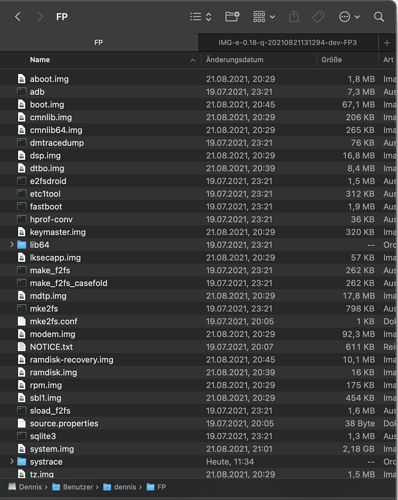Select the dsp.img file icon
Viewport: 398px width, 500px height.
(22, 156)
